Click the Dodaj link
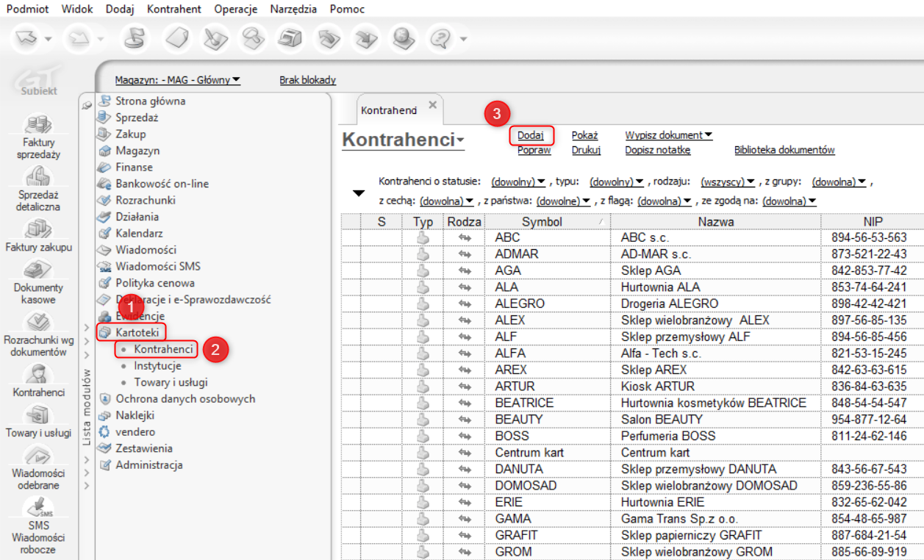 click(530, 135)
